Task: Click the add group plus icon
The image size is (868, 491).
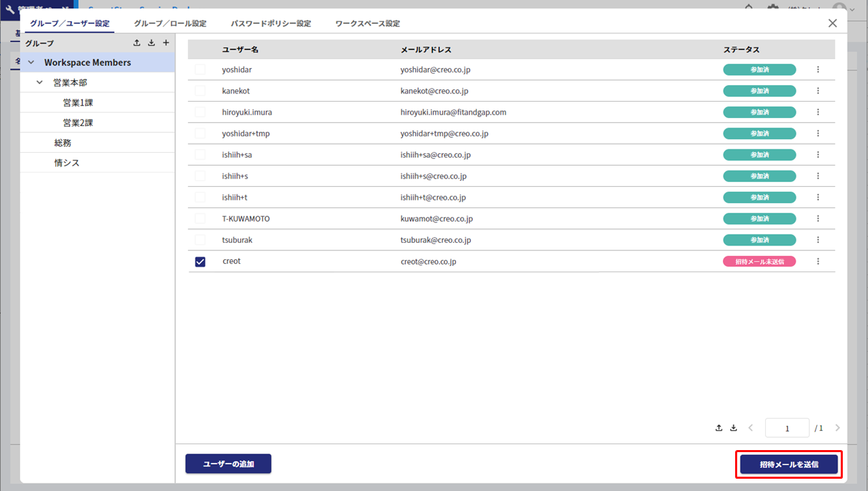Action: [166, 43]
